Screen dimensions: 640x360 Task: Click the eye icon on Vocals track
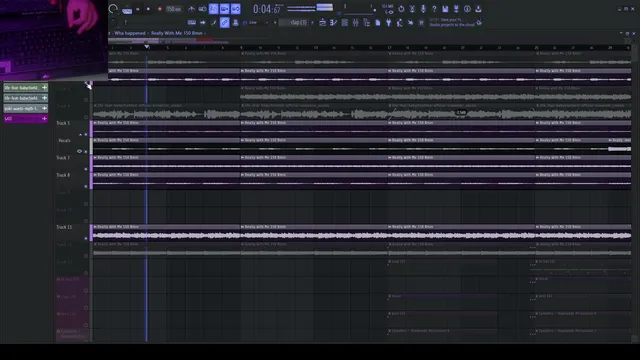pyautogui.click(x=80, y=151)
